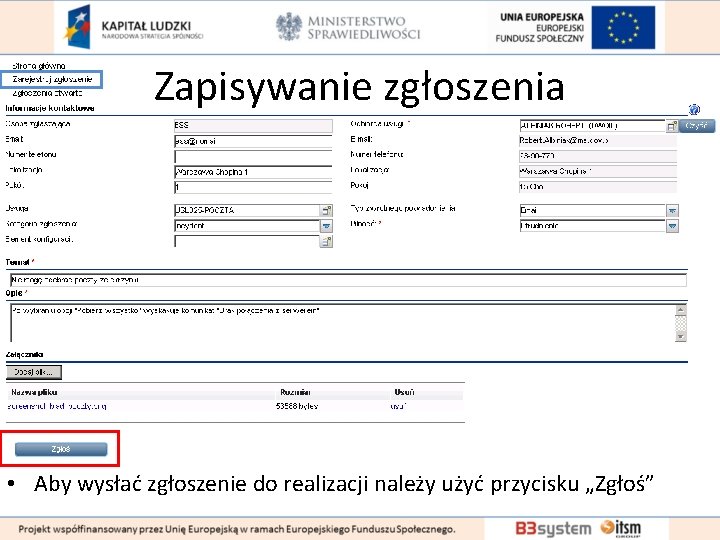Click the Lokalizacja field with Warszawa Chopina 1
The image size is (720, 540).
(253, 172)
